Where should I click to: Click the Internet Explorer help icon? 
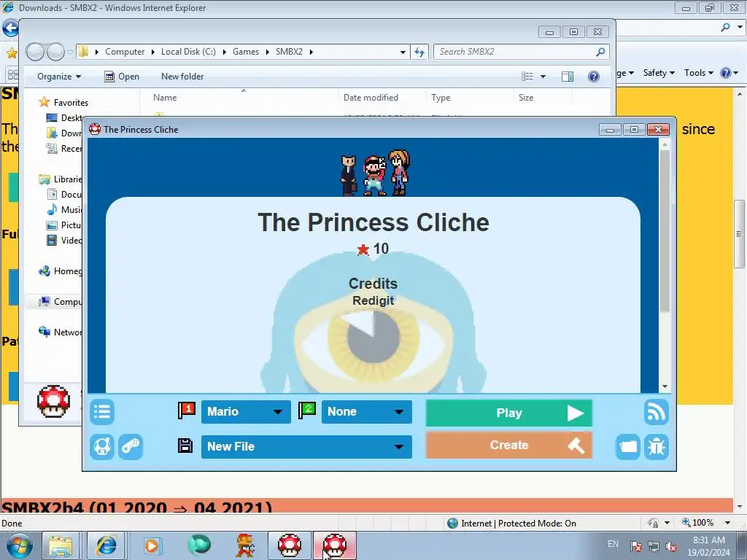pos(726,73)
